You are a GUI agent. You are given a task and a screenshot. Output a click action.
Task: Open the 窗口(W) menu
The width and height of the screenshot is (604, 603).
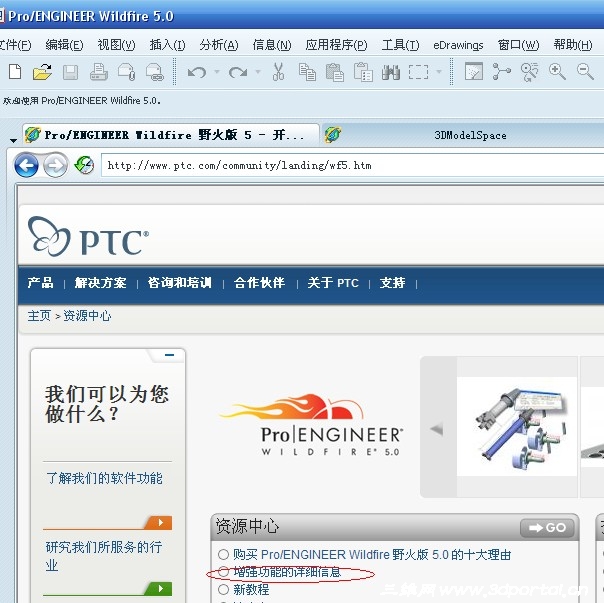coord(518,45)
